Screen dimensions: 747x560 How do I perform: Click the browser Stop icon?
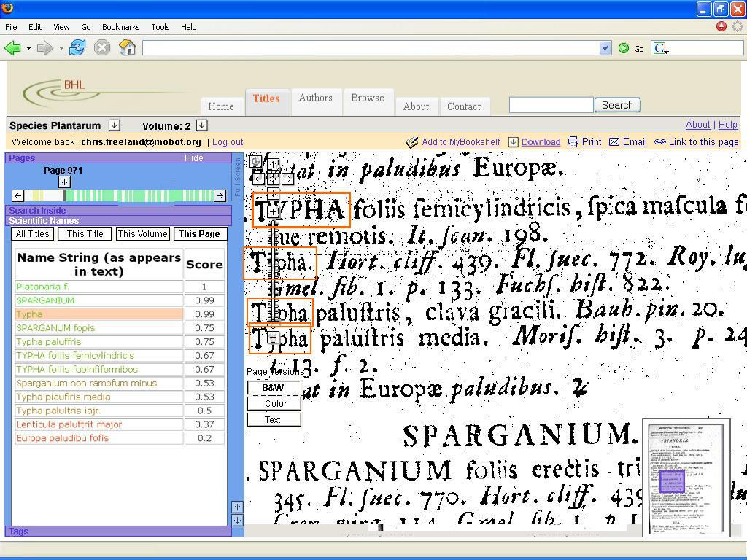click(102, 47)
